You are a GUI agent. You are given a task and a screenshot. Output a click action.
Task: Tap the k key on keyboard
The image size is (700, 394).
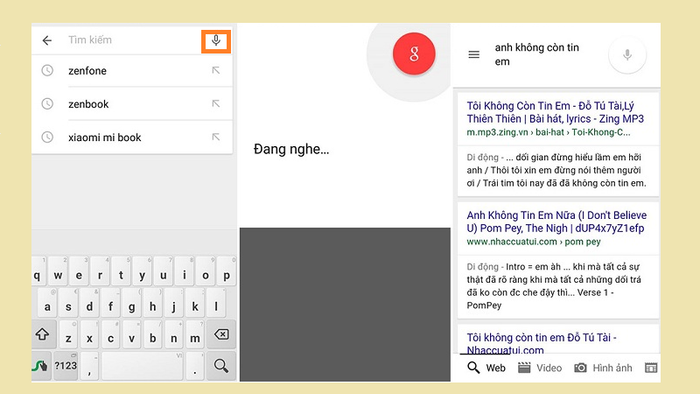coord(195,303)
